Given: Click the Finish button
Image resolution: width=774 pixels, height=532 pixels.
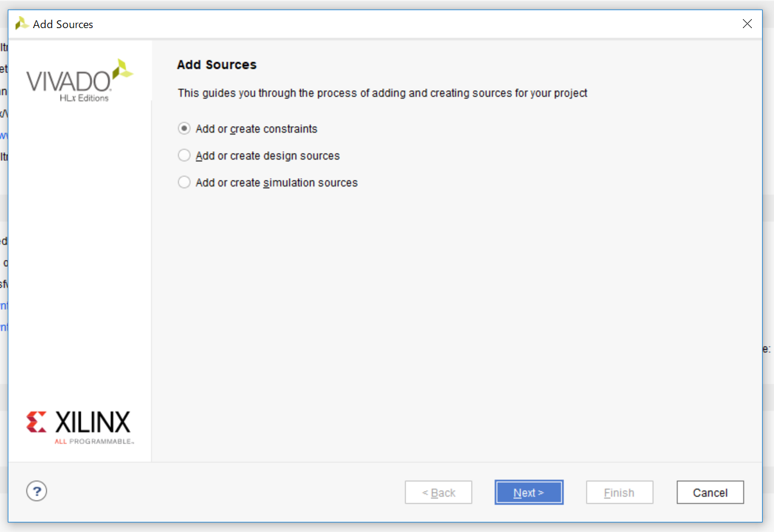Looking at the screenshot, I should [619, 493].
